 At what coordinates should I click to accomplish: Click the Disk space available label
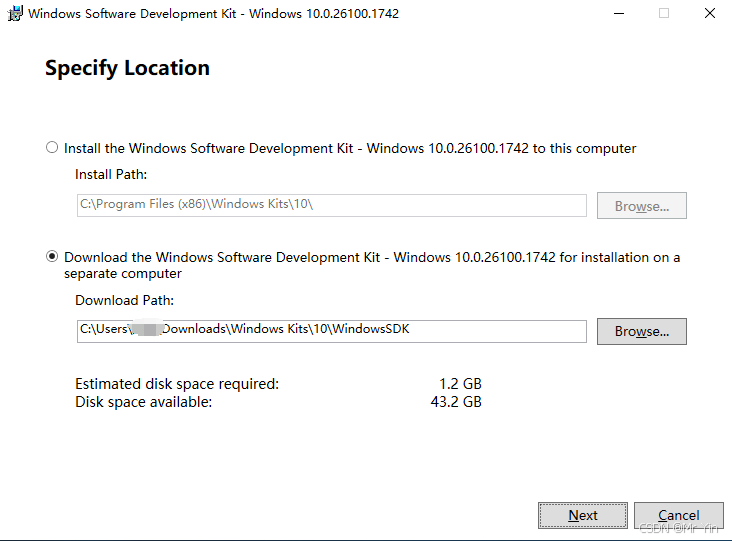pyautogui.click(x=144, y=402)
